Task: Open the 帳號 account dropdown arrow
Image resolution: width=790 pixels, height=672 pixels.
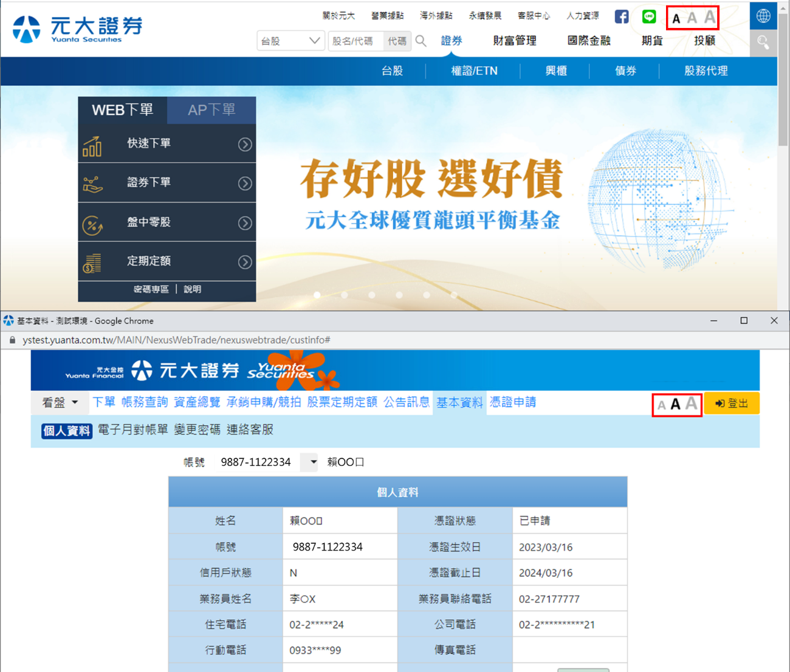Action: click(x=313, y=462)
